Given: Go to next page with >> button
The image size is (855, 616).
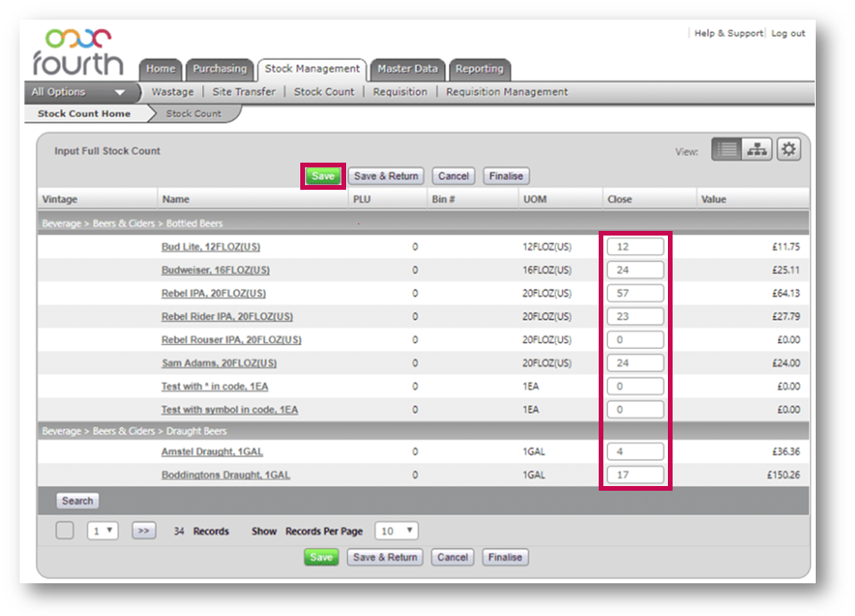Looking at the screenshot, I should click(143, 531).
